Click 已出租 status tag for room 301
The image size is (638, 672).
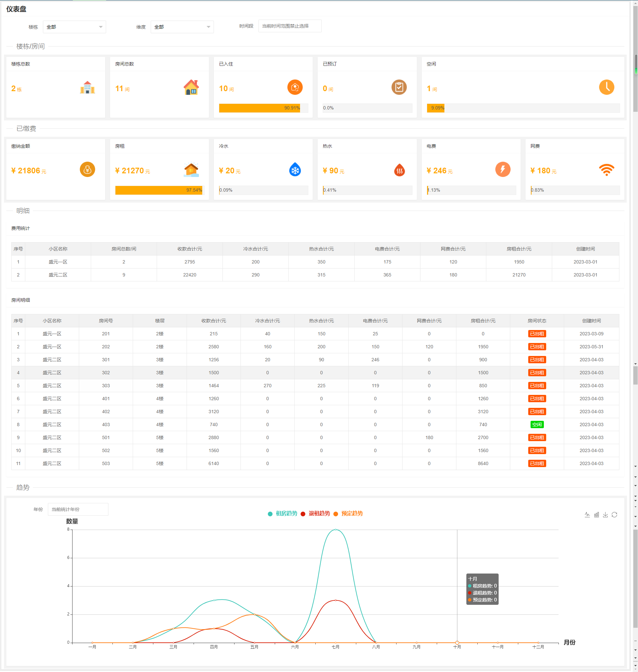pyautogui.click(x=537, y=360)
